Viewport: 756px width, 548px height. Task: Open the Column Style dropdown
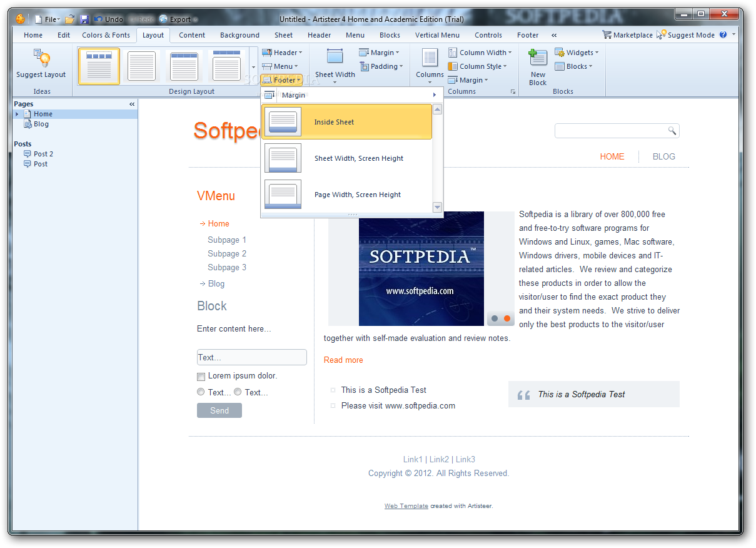click(x=477, y=66)
